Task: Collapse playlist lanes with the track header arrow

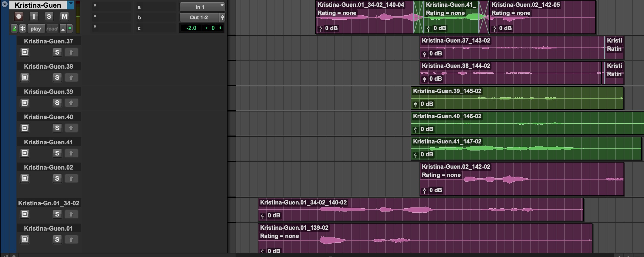Action: pos(5,4)
